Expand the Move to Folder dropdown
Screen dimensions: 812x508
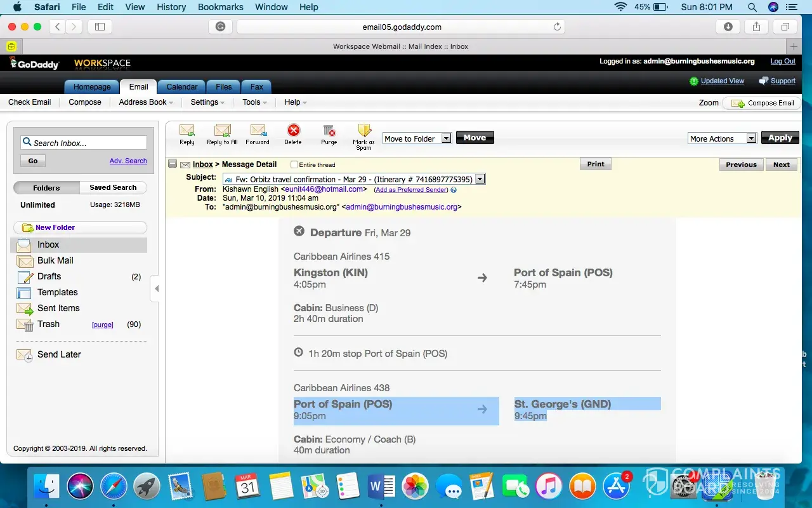[446, 138]
